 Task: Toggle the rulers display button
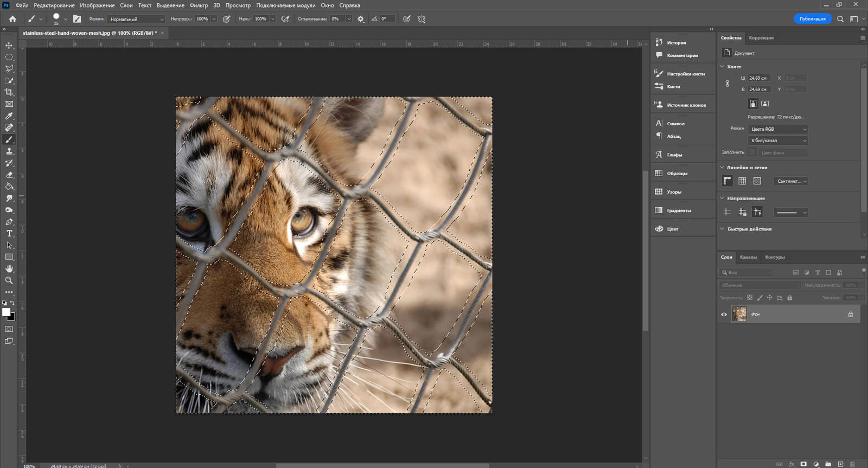[727, 181]
